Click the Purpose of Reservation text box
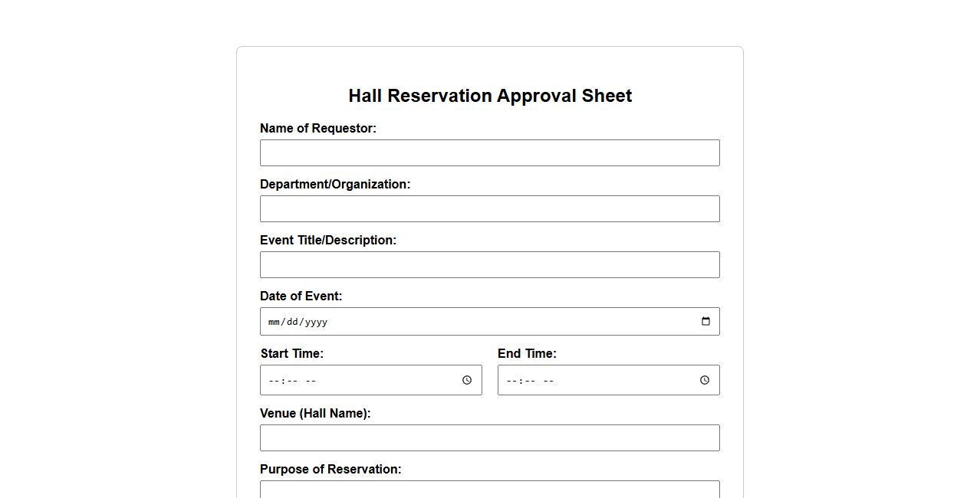980x498 pixels. point(489,490)
